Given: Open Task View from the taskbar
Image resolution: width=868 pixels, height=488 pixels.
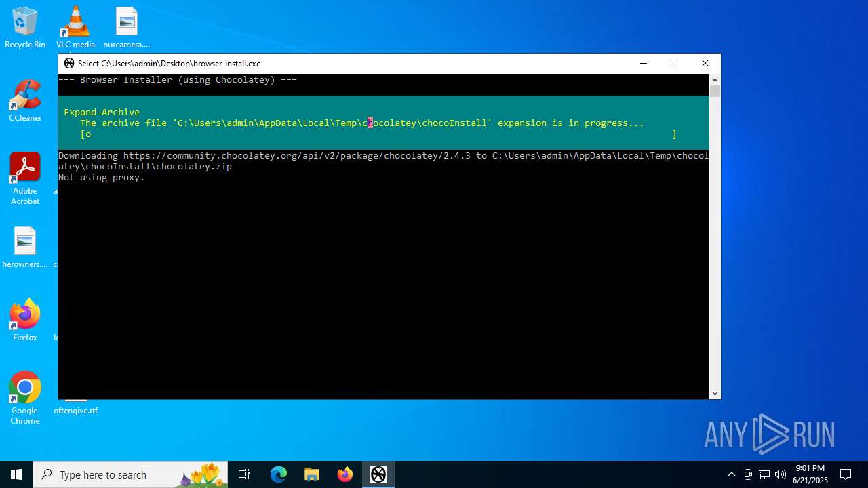Looking at the screenshot, I should [244, 474].
